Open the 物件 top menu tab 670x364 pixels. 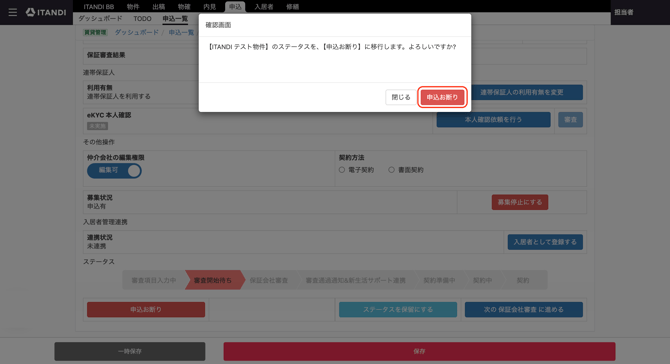click(x=133, y=7)
